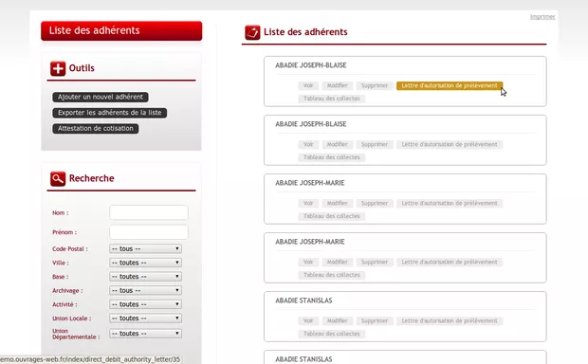Click Supprimer in the first ABADIE JOSEPH-BLAISE card
This screenshot has height=364, width=588.
375,86
